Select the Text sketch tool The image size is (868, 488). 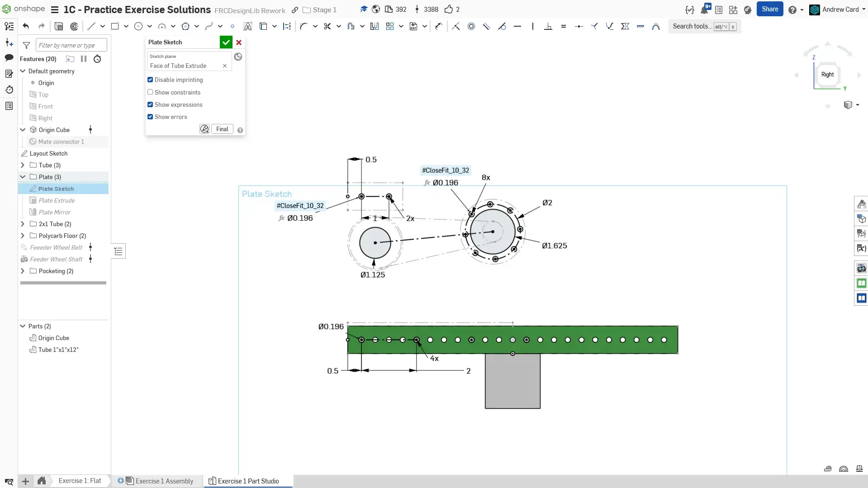pyautogui.click(x=247, y=26)
